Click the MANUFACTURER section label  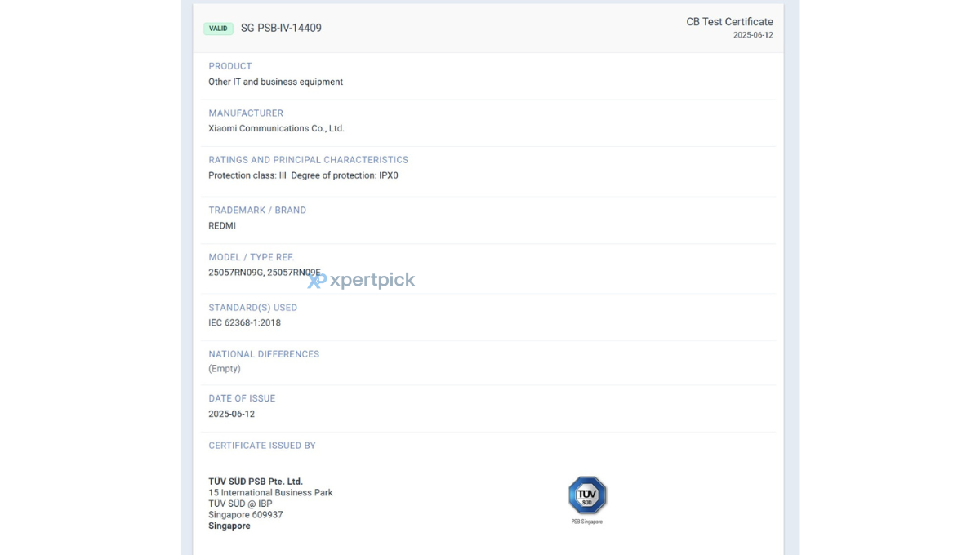tap(246, 113)
